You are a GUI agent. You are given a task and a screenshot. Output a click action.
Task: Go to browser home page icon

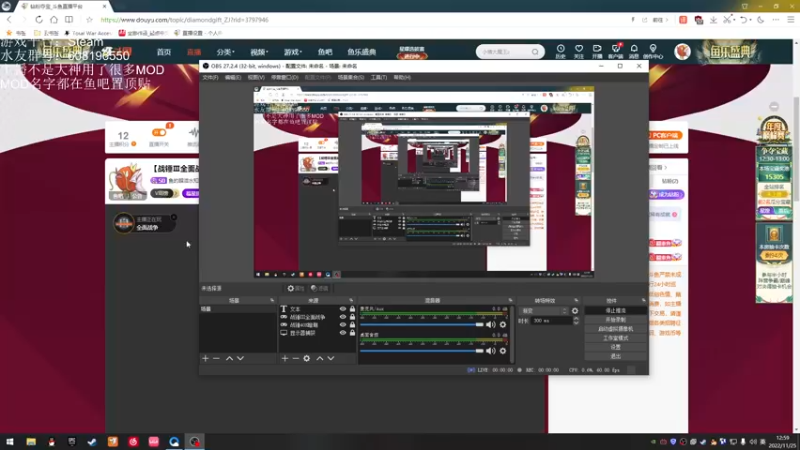(x=54, y=19)
